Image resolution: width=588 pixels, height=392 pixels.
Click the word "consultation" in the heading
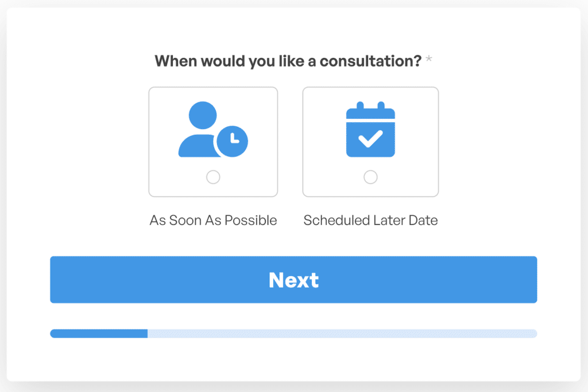click(x=370, y=61)
